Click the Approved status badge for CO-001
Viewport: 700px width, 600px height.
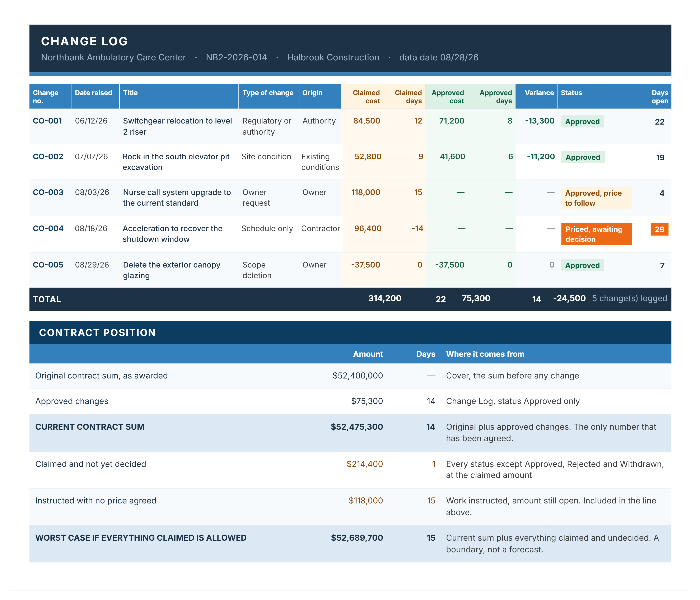click(x=582, y=122)
